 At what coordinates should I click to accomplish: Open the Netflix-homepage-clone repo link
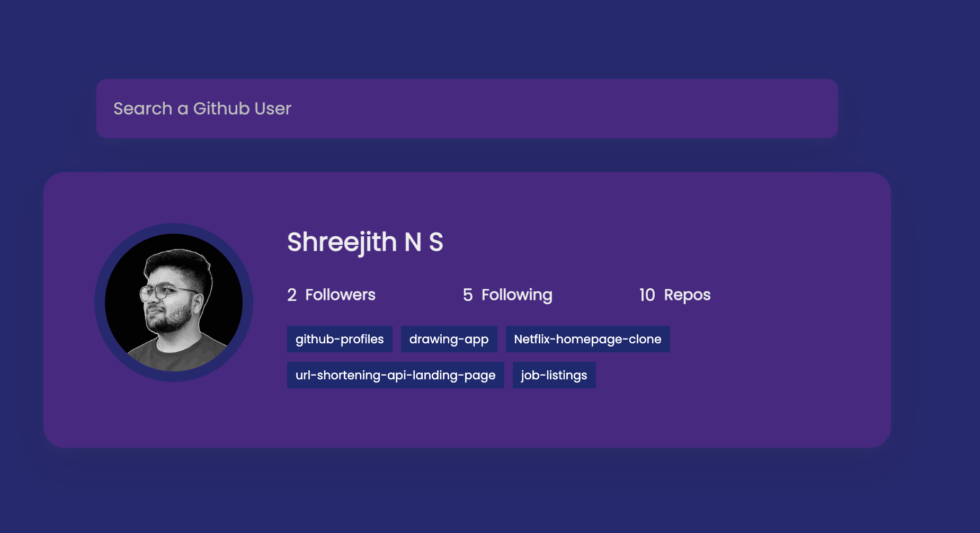point(587,339)
